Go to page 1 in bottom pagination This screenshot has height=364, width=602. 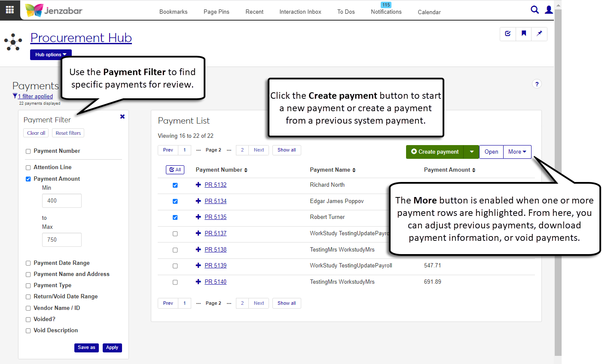[x=185, y=303]
